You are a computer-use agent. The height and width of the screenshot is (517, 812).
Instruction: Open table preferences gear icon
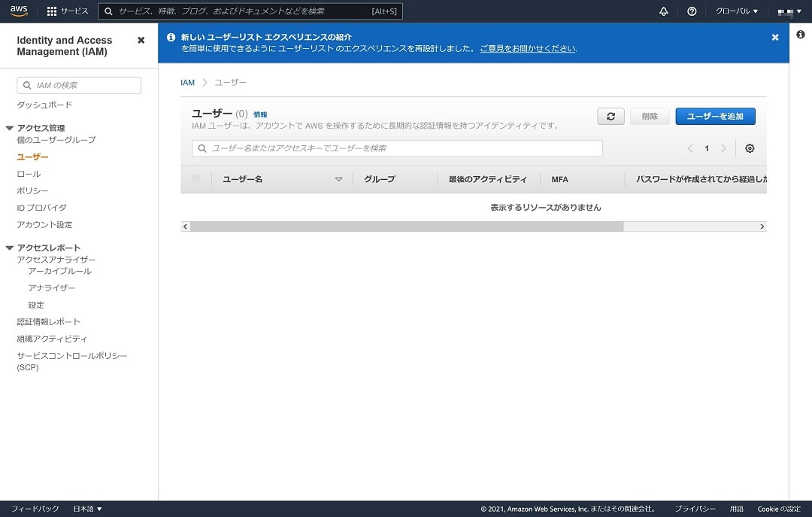pos(750,148)
